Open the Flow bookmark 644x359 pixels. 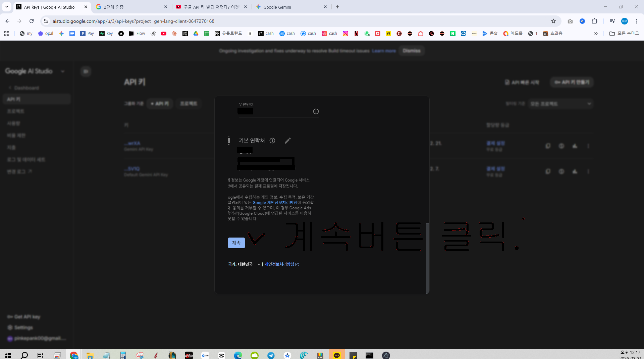137,34
